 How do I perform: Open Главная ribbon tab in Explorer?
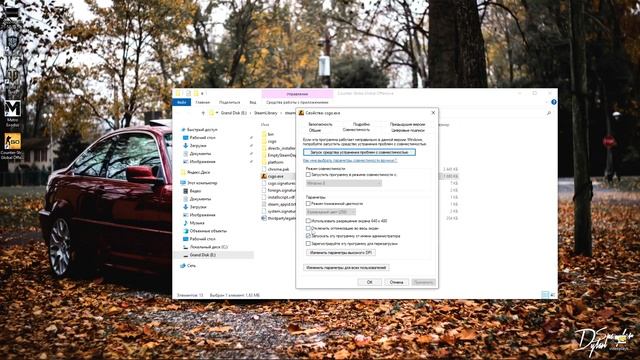point(202,102)
